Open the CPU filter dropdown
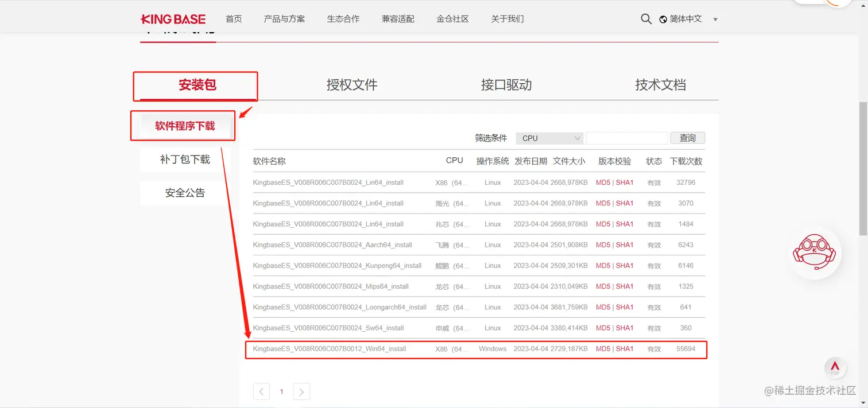The width and height of the screenshot is (868, 408). (x=549, y=138)
